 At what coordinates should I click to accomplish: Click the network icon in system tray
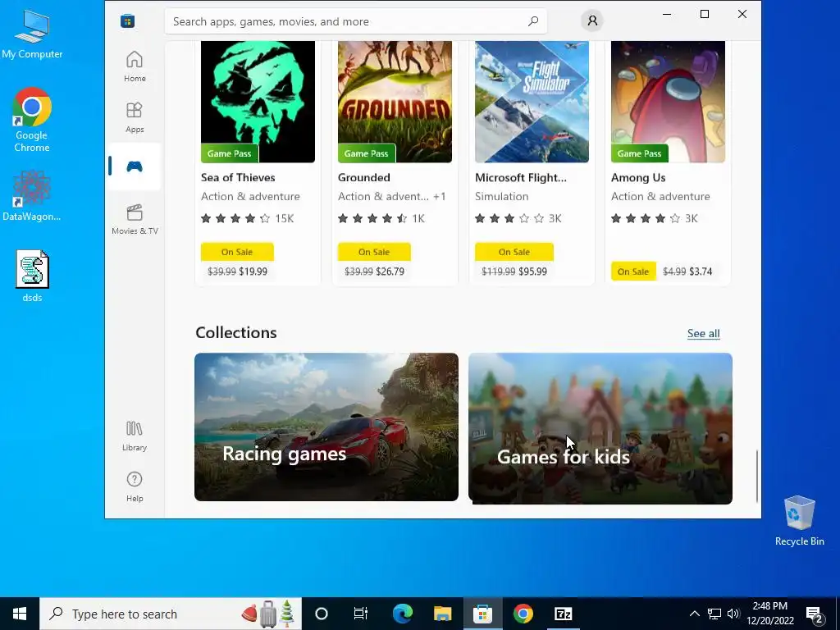click(x=714, y=614)
